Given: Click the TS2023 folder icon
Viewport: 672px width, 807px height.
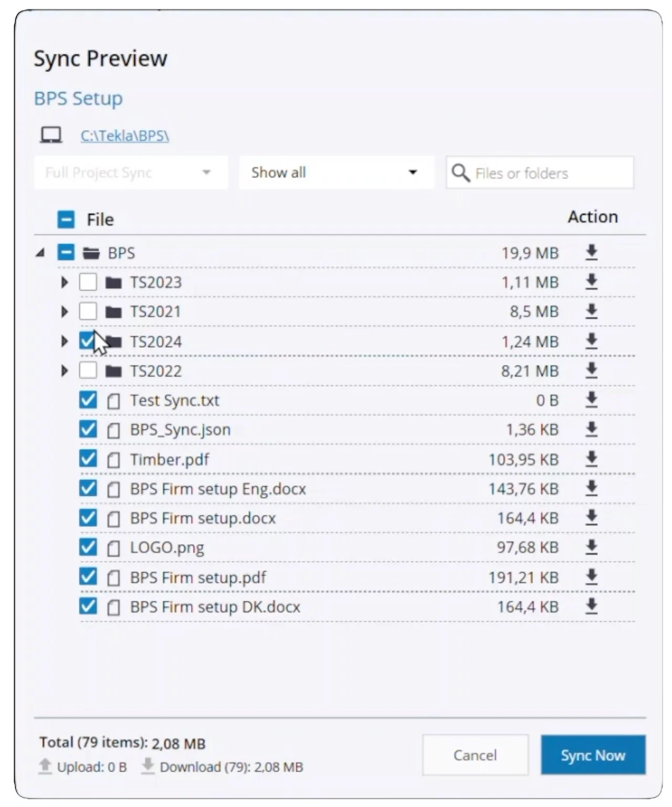Looking at the screenshot, I should tap(113, 283).
